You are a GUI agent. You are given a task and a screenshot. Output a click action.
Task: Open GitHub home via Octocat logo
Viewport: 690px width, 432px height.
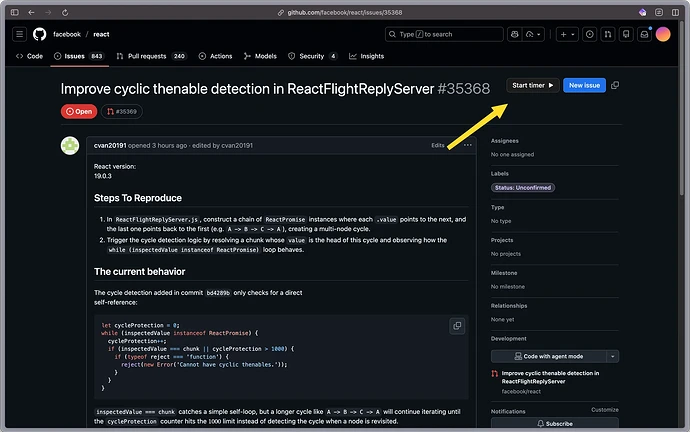40,34
